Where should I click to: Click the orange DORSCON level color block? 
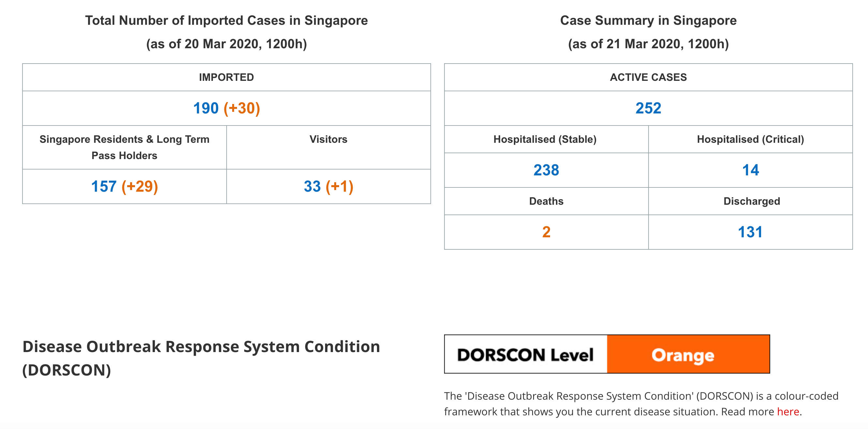(688, 354)
